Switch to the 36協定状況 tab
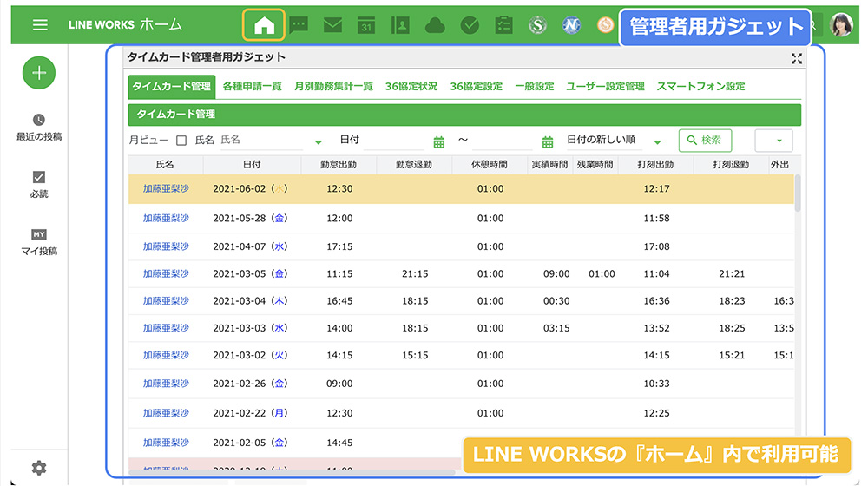The image size is (868, 486). (411, 86)
